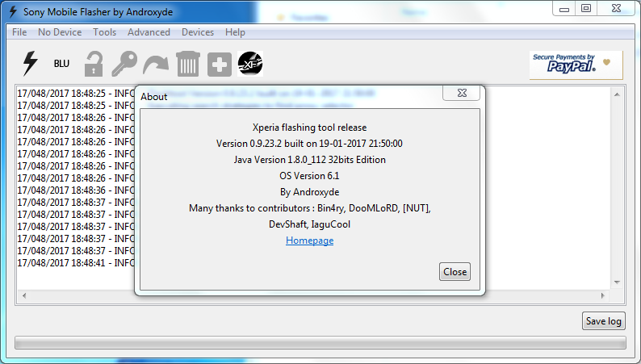
Task: Click the plus sign icon in toolbar
Action: (x=220, y=64)
